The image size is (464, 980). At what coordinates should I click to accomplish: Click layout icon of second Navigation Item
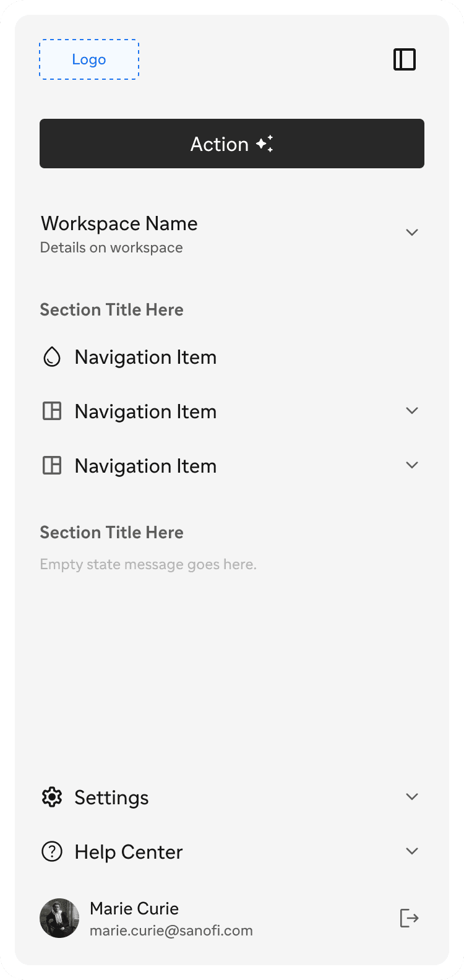click(x=52, y=411)
